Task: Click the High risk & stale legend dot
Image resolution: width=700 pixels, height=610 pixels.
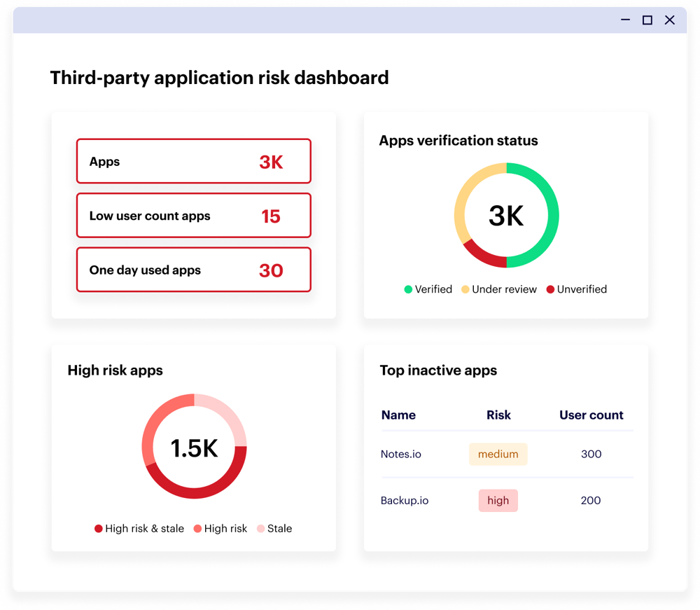Action: pyautogui.click(x=98, y=528)
